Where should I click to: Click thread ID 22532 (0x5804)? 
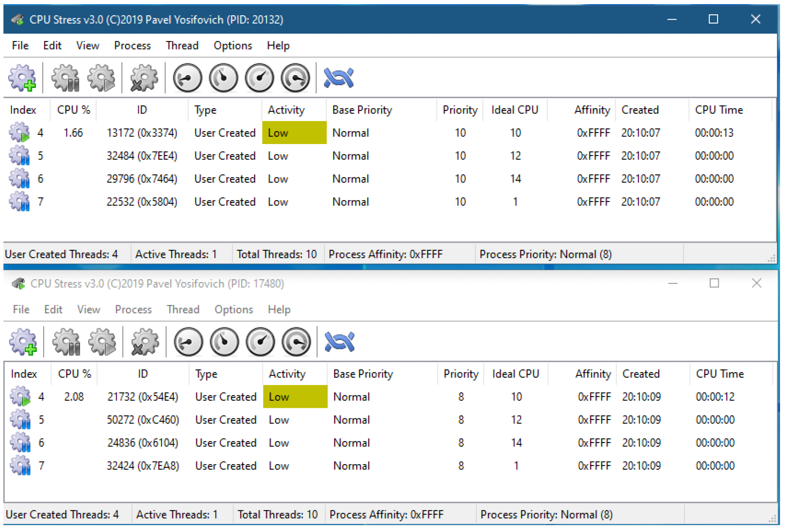tap(142, 202)
